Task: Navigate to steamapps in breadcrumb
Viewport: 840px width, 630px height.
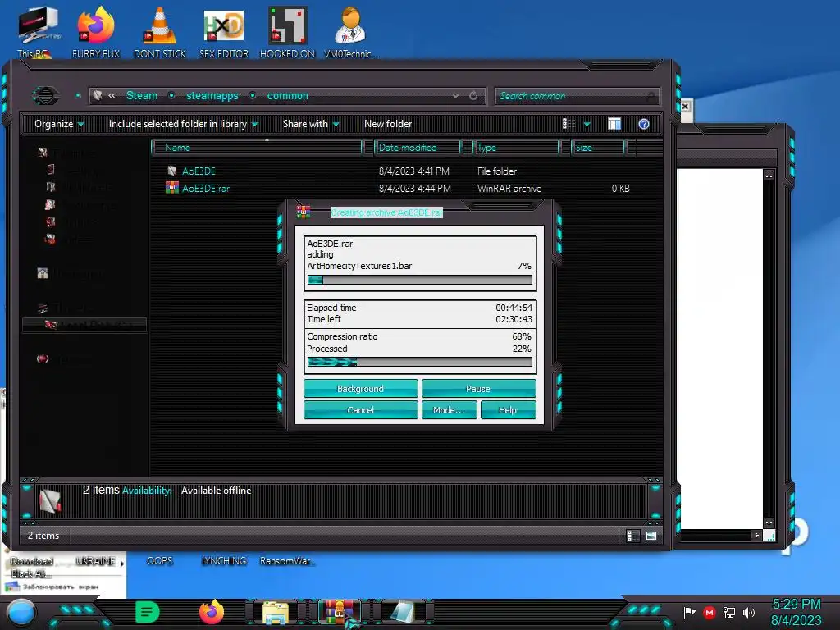Action: (x=212, y=95)
